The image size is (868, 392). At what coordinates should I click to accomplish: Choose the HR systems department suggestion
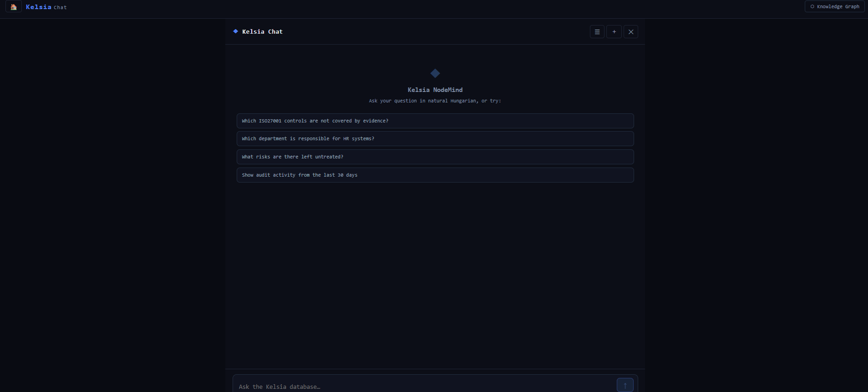tap(435, 139)
